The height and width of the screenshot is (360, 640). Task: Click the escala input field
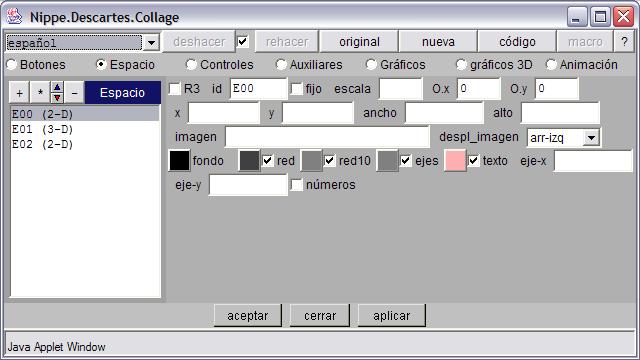coord(400,89)
